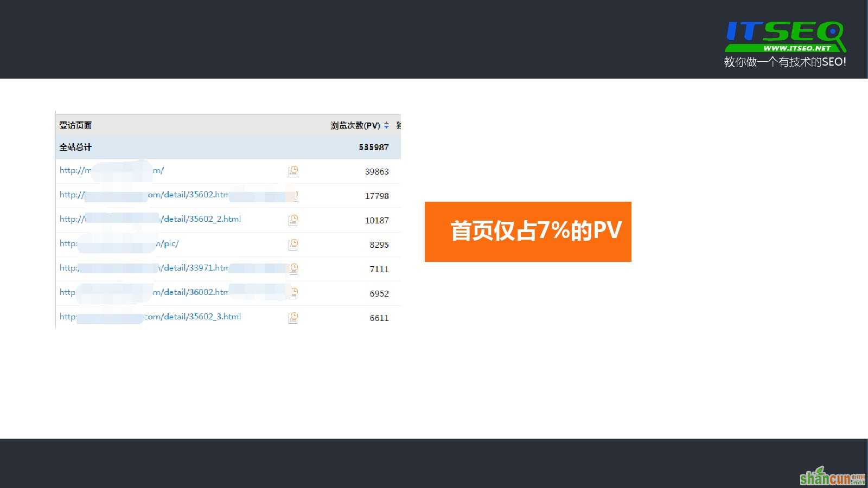This screenshot has height=488, width=868.
Task: Click the ITSEO logo
Action: pos(786,37)
